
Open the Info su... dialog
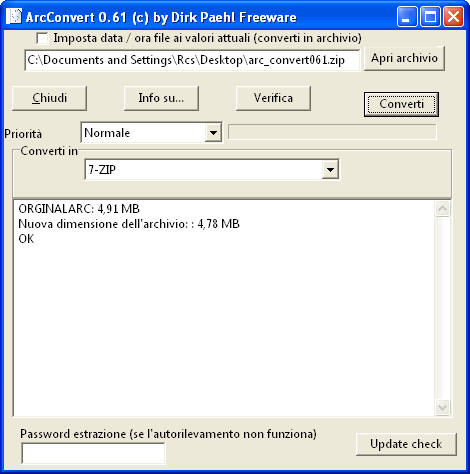tap(161, 98)
